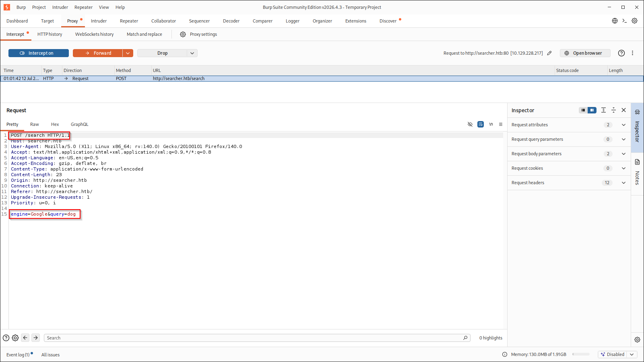Open the Drop button dropdown arrow
The image size is (644, 362).
click(x=192, y=53)
